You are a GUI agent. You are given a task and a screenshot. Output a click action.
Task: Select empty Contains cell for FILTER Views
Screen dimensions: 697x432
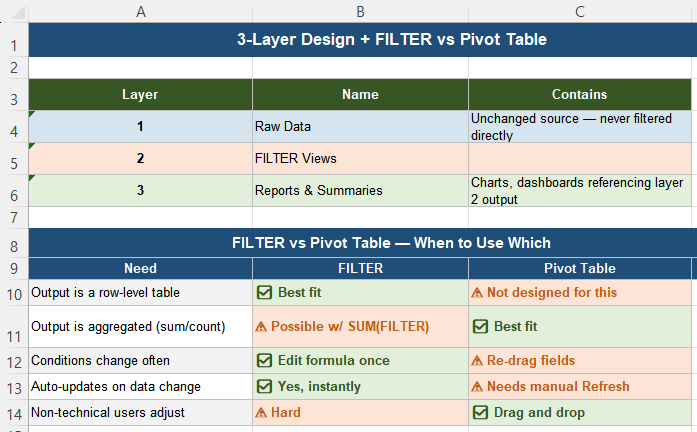(x=580, y=159)
